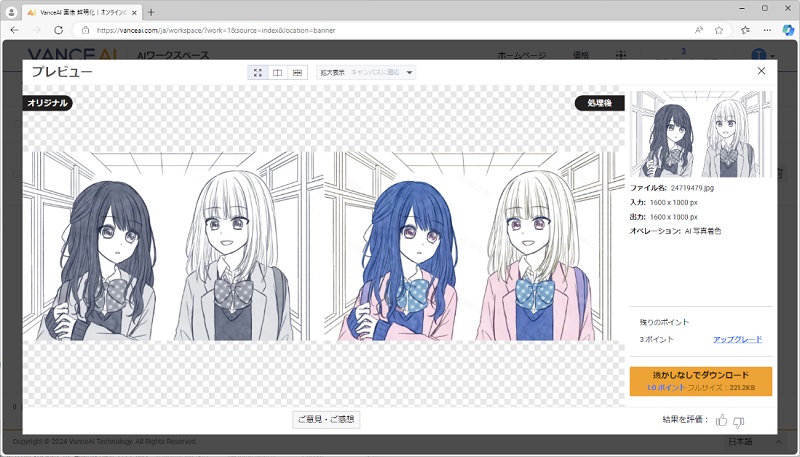Open the user avatar menu
800x457 pixels.
pos(762,55)
